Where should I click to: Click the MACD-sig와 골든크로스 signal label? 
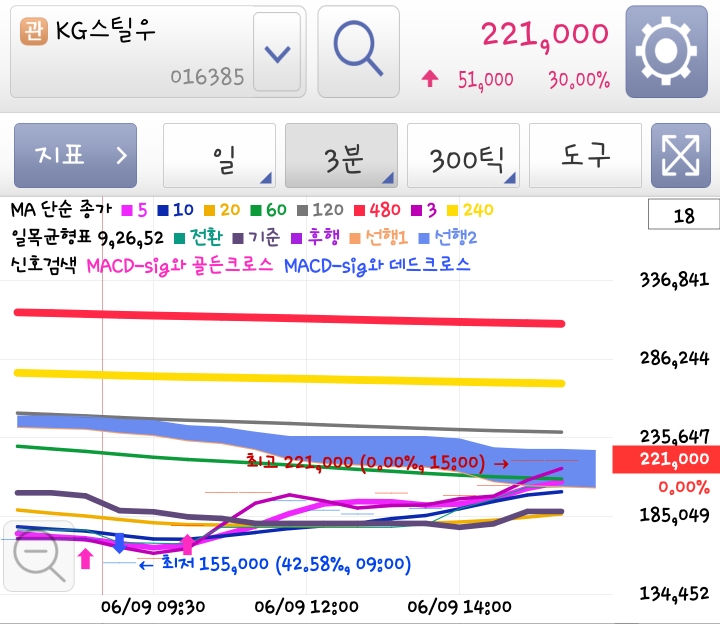pyautogui.click(x=180, y=266)
